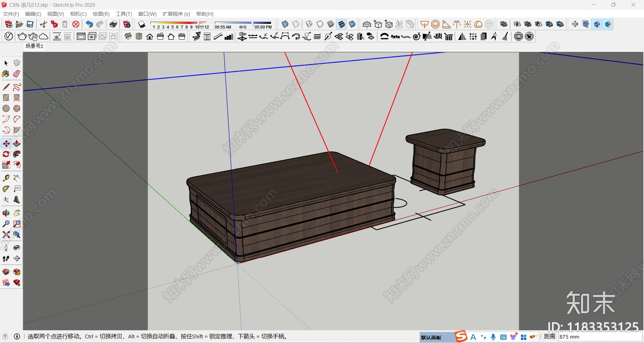Open Model Info dialog
This screenshot has height=343, width=644.
click(127, 24)
